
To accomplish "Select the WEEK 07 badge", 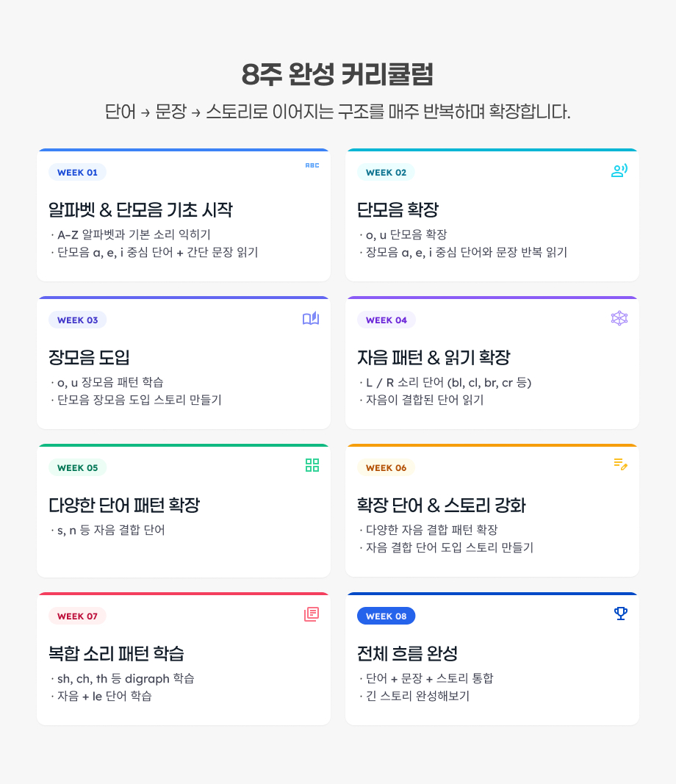I will point(77,616).
